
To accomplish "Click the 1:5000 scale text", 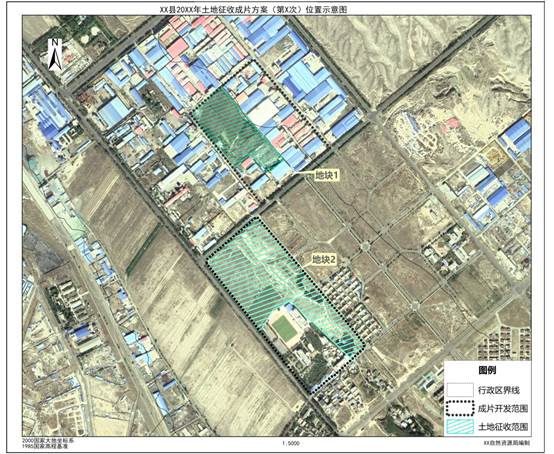I will pos(291,443).
